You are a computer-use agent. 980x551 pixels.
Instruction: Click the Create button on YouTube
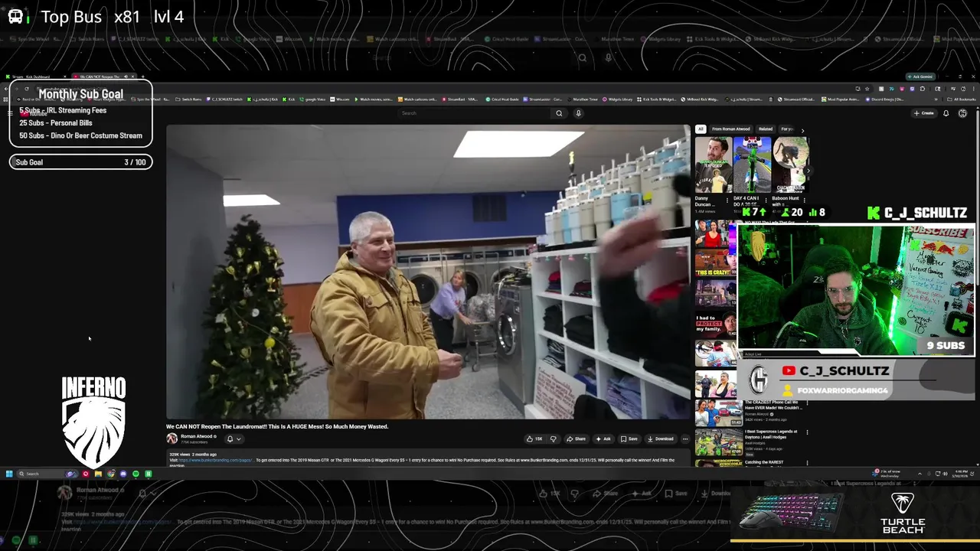(x=923, y=113)
